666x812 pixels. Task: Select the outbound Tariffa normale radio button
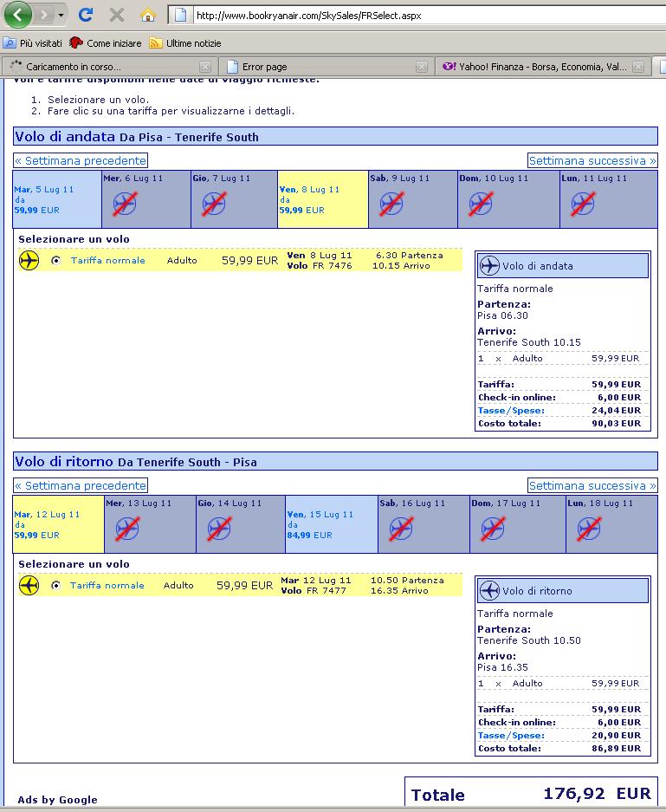[x=56, y=261]
